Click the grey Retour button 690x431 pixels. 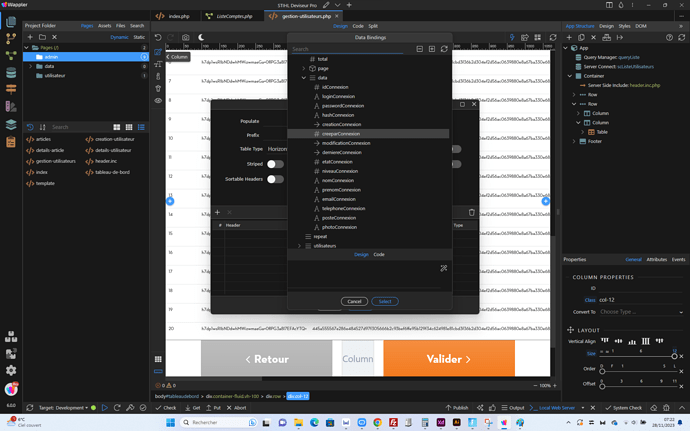coord(267,358)
